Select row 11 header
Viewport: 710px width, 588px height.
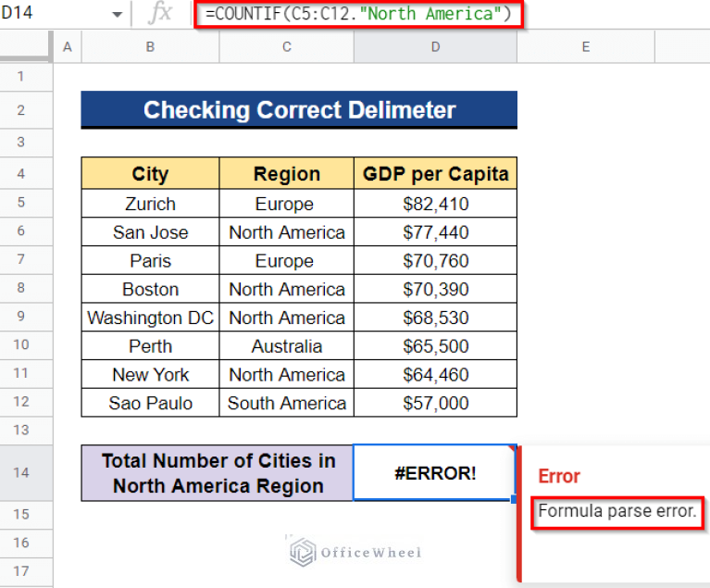(21, 374)
